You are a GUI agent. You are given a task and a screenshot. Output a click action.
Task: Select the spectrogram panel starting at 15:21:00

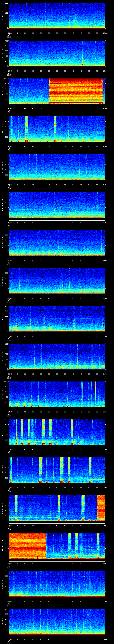[x=57, y=280]
